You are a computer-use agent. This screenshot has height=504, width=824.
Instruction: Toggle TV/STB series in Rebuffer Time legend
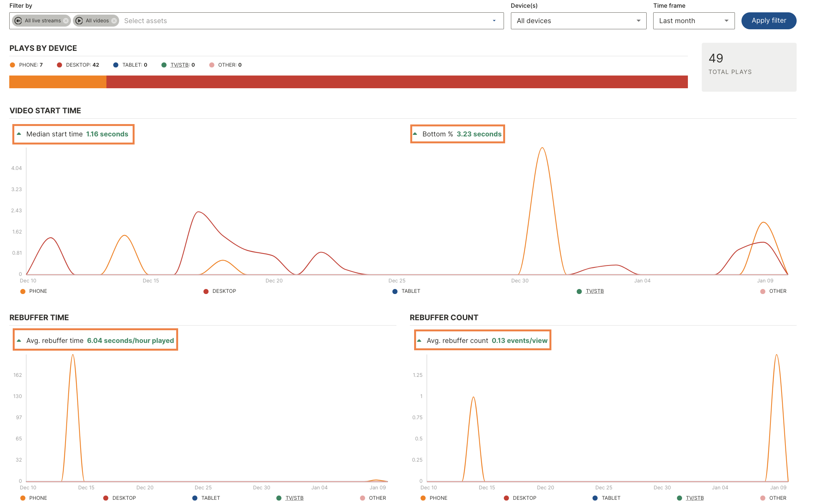(x=290, y=498)
